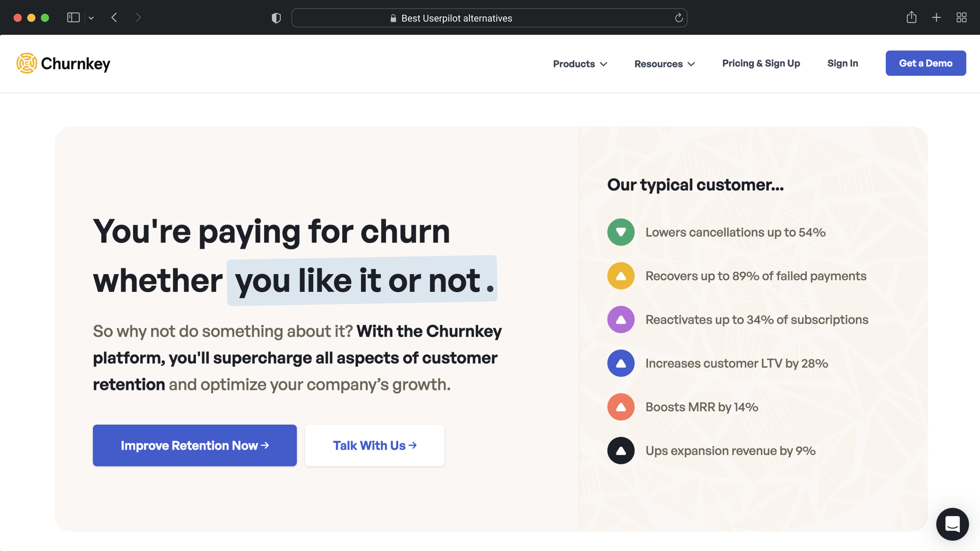Click the blue customer LTV icon
This screenshot has height=551, width=980.
[620, 363]
